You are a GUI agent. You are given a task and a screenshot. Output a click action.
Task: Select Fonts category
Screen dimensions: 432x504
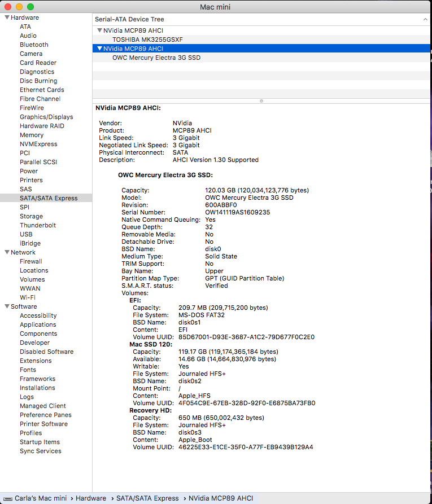point(28,370)
